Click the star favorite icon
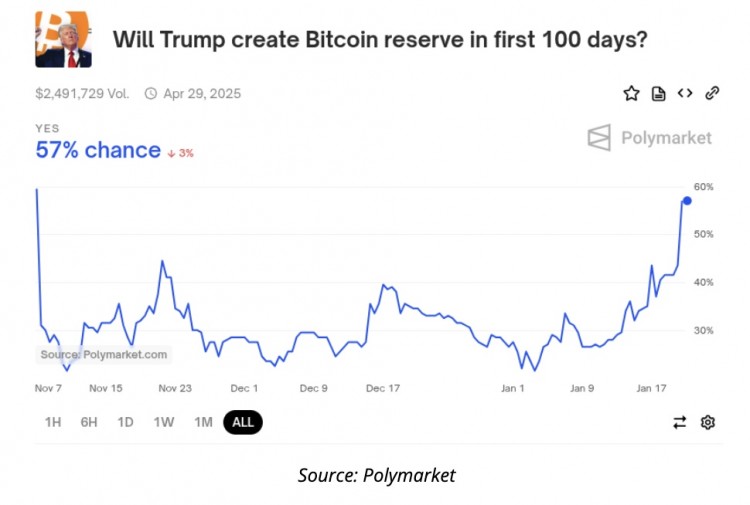750x505 pixels. 631,93
